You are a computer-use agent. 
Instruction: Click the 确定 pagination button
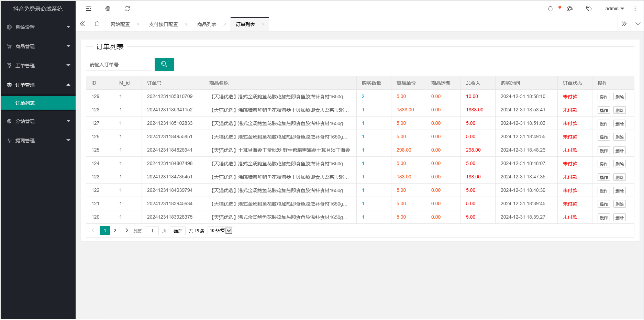click(x=178, y=231)
